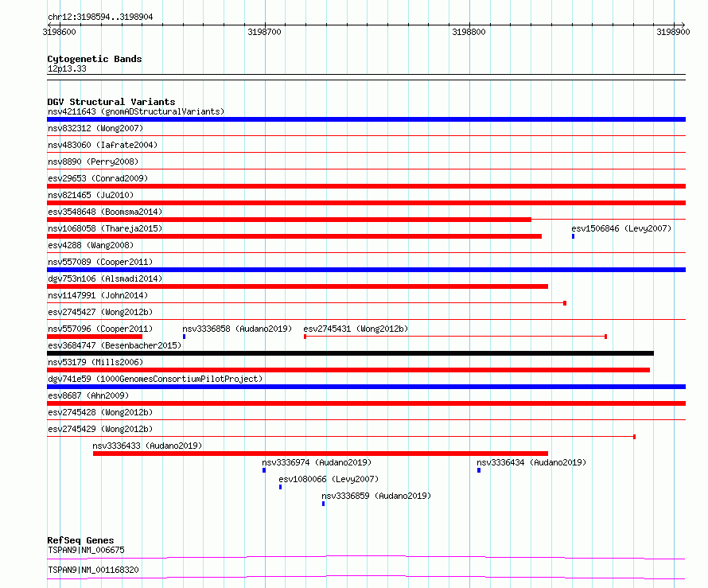The height and width of the screenshot is (588, 708).
Task: Click blue marker under nsv3336434
Action: pos(479,470)
